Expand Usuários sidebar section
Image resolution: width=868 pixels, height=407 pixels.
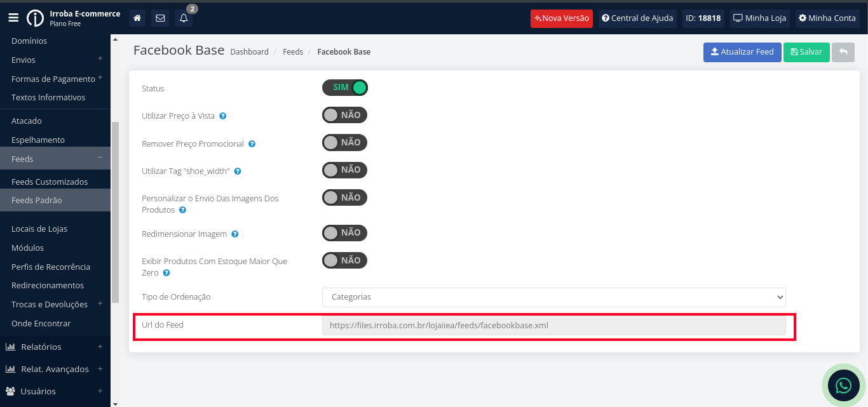click(x=55, y=391)
